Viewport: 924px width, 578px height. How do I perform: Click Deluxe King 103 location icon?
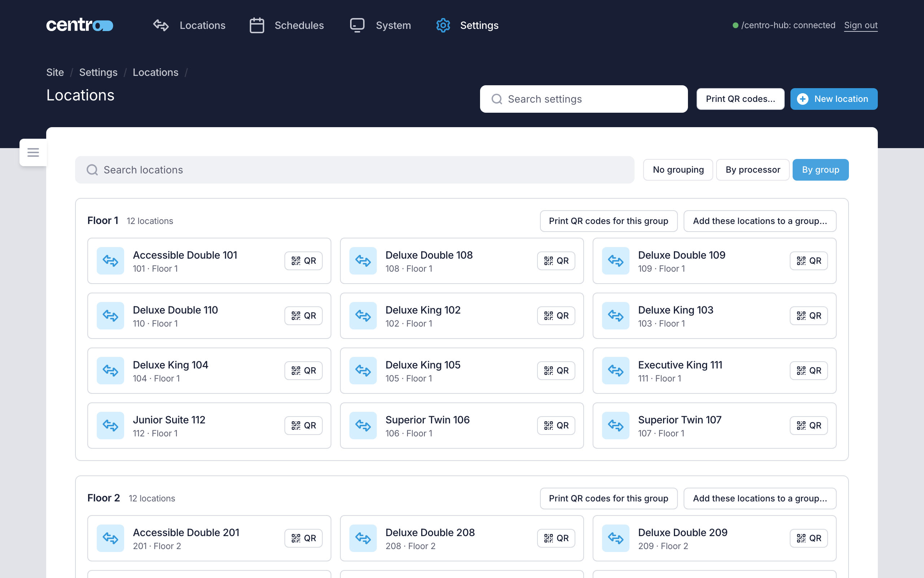(615, 316)
